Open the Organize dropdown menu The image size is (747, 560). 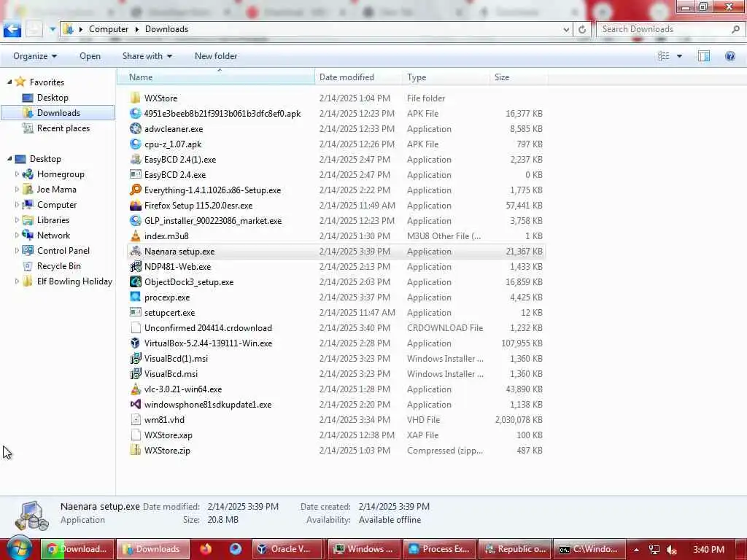coord(35,56)
